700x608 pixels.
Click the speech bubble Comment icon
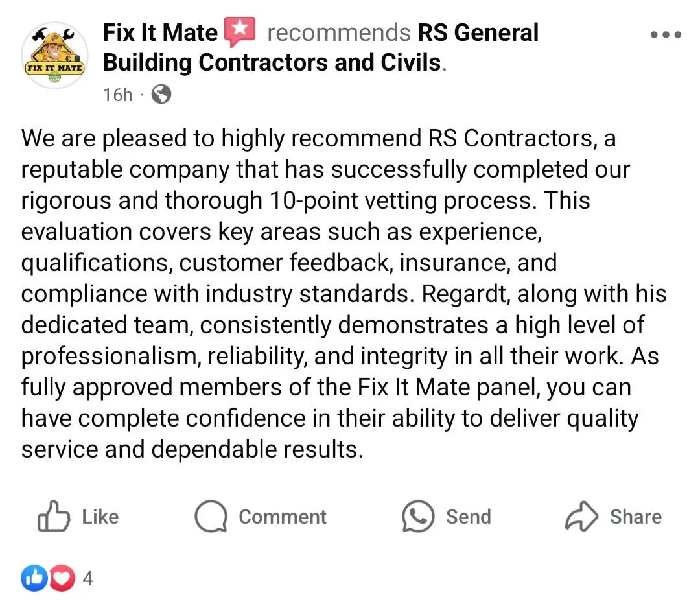point(211,516)
